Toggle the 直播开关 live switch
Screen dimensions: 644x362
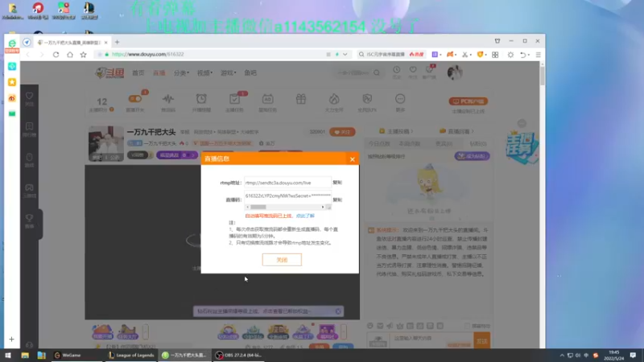[x=135, y=99]
